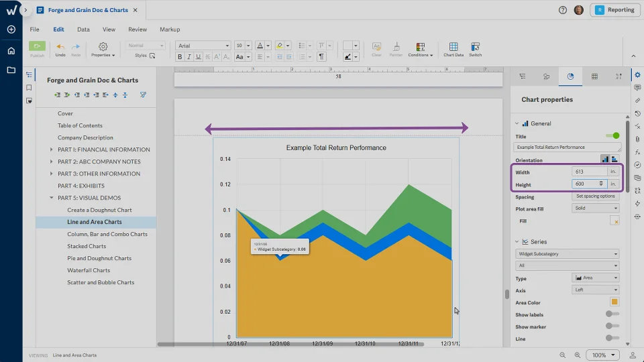This screenshot has height=362, width=644.
Task: Toggle the chart Title switch off
Action: (x=612, y=136)
